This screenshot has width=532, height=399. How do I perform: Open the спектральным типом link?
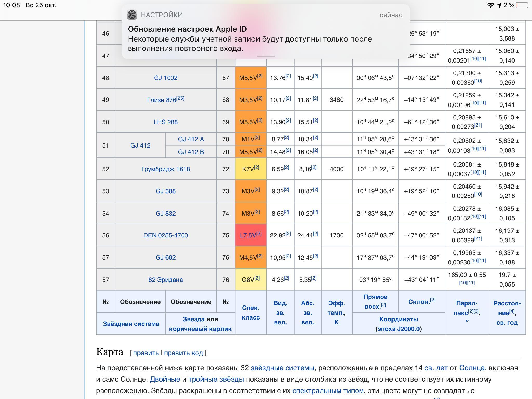(328, 391)
